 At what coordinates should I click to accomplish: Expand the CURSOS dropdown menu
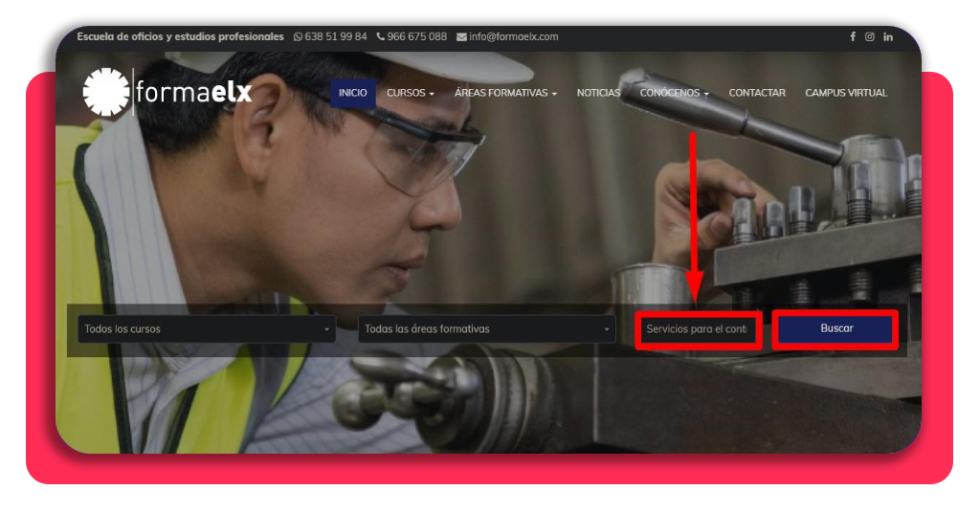pyautogui.click(x=410, y=93)
